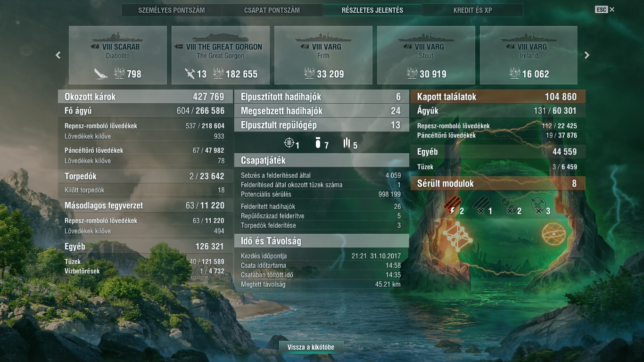Click the torpedo bomber planes icon
This screenshot has height=362, width=644.
(347, 143)
